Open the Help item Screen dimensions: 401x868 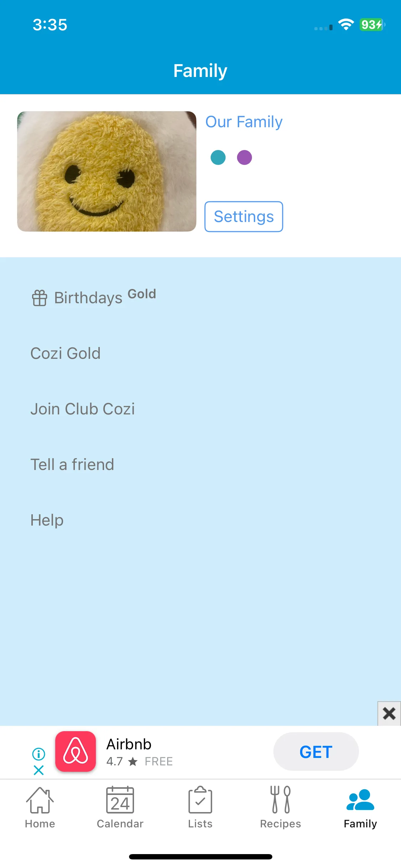click(x=200, y=520)
